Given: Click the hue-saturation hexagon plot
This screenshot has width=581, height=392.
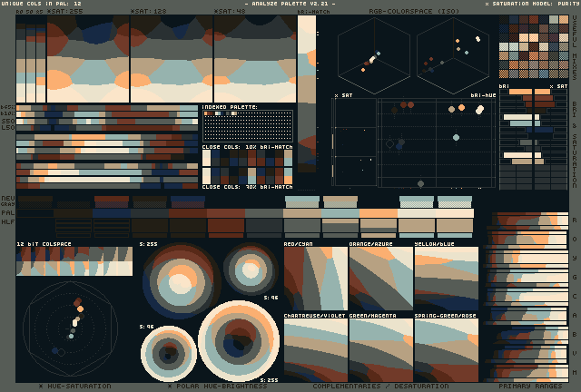Looking at the screenshot, I should pos(71,328).
